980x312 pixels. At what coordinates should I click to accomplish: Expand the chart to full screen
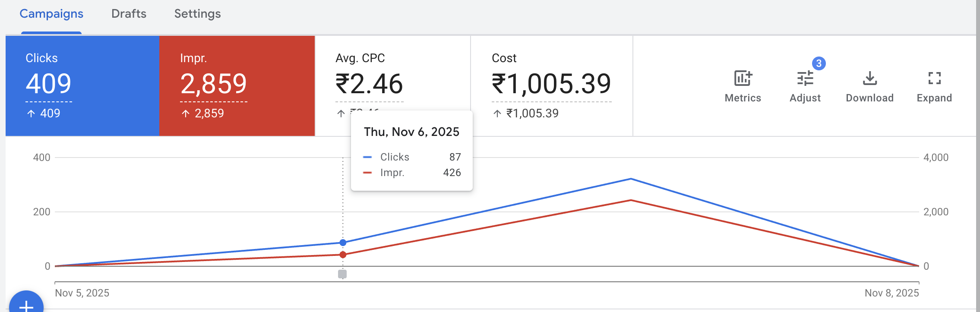(x=934, y=79)
